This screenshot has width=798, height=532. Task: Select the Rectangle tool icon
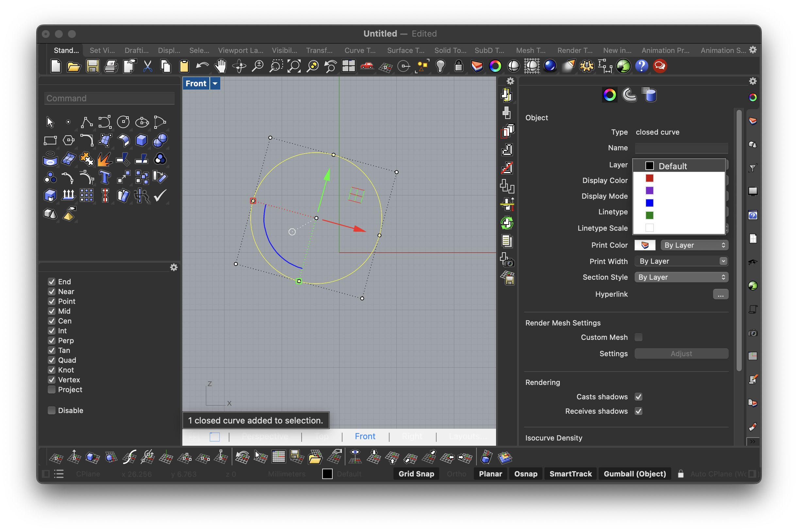click(x=50, y=140)
